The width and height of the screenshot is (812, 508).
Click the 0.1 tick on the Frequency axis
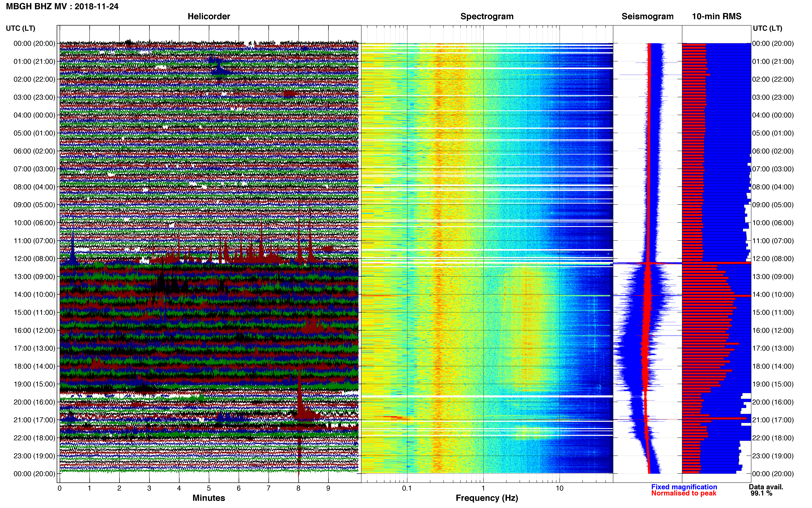tap(407, 488)
